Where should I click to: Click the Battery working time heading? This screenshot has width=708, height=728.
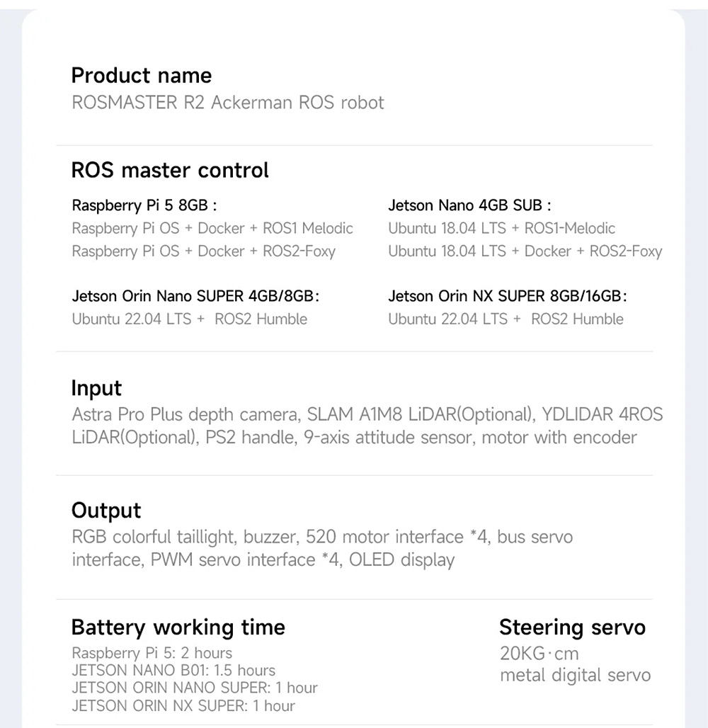pos(178,627)
